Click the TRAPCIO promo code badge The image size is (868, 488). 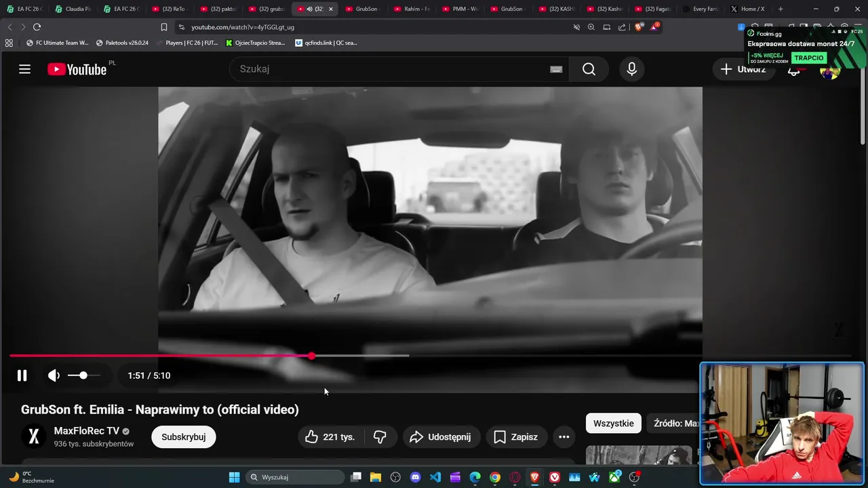(809, 58)
